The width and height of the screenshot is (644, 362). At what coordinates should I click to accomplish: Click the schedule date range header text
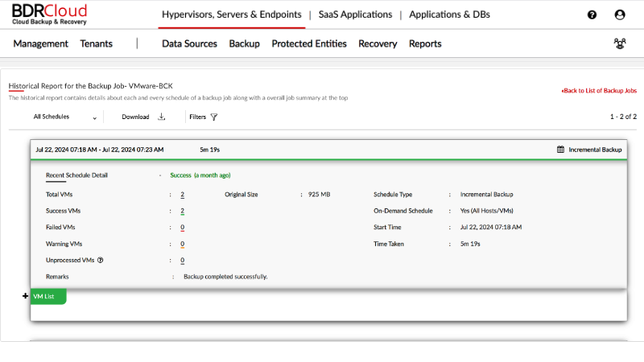(99, 150)
